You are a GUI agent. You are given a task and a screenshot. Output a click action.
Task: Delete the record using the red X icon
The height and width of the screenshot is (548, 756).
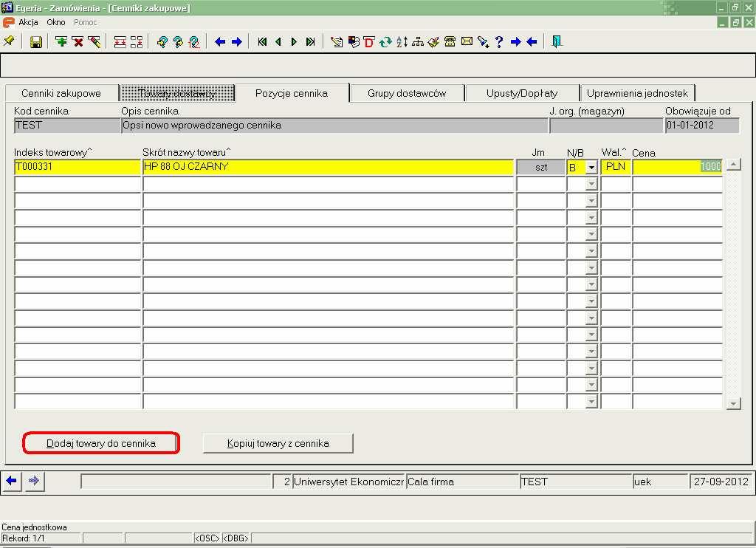click(78, 42)
